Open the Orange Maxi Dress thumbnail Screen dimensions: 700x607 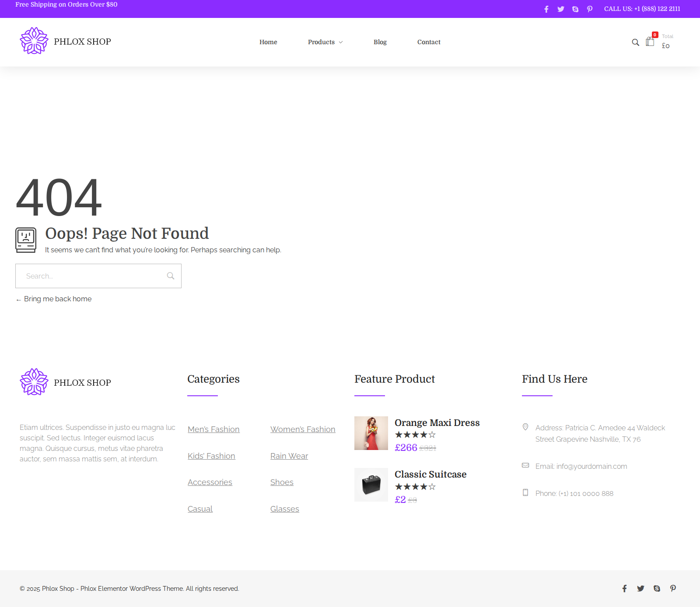tap(371, 433)
